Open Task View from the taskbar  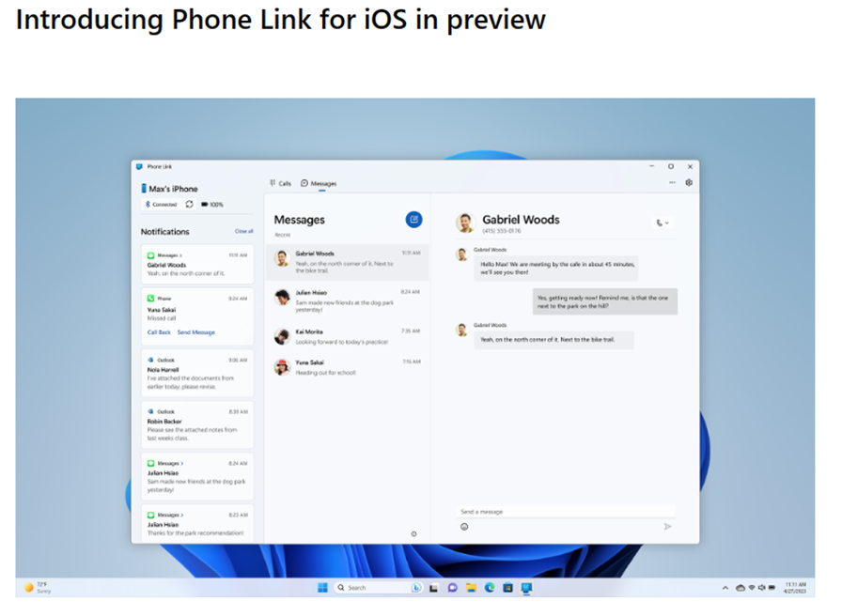[433, 588]
